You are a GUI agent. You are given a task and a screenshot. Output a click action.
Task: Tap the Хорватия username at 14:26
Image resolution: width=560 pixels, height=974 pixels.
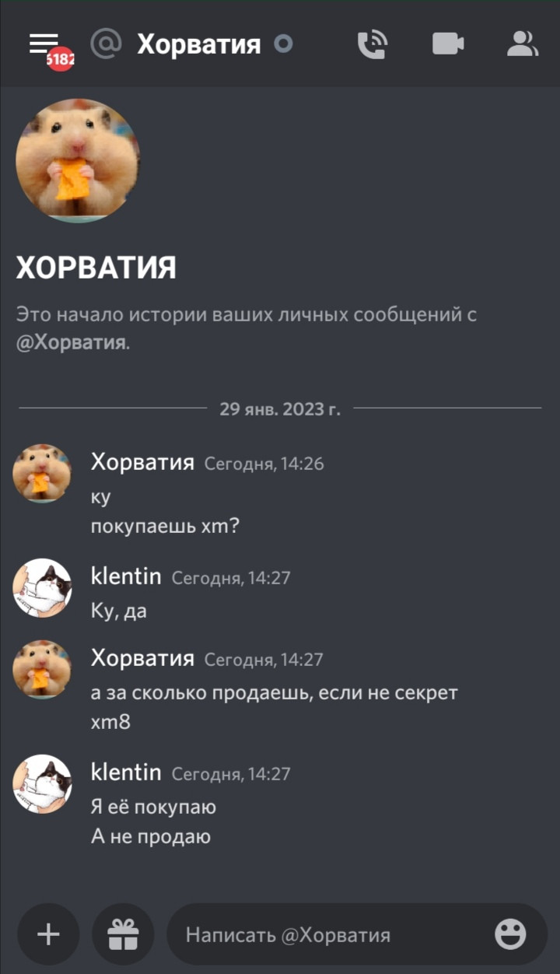pyautogui.click(x=142, y=462)
